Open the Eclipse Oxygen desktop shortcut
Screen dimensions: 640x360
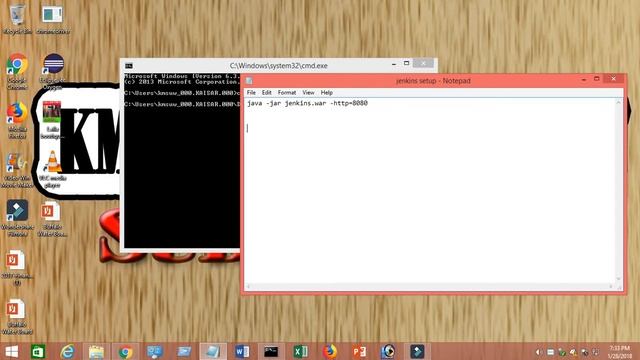click(53, 71)
